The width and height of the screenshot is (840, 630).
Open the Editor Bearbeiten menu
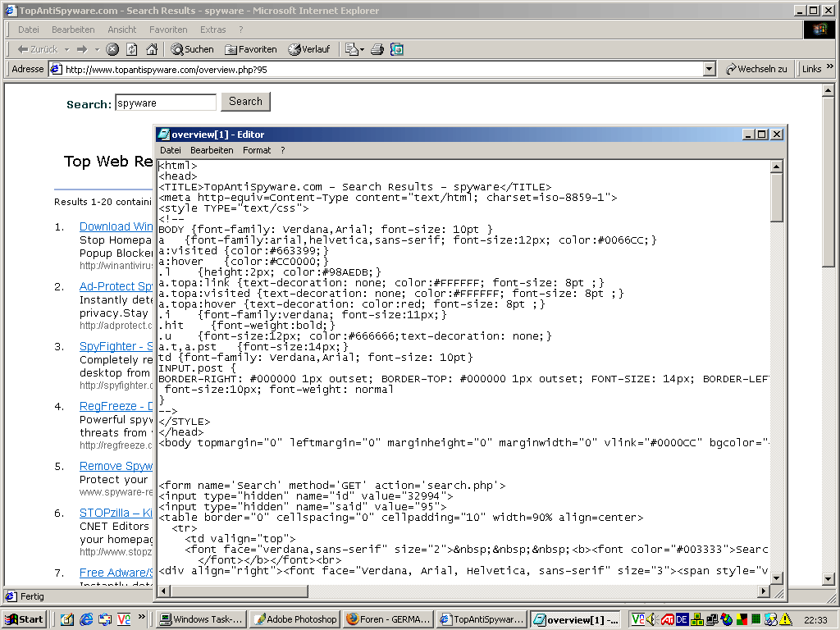click(212, 150)
